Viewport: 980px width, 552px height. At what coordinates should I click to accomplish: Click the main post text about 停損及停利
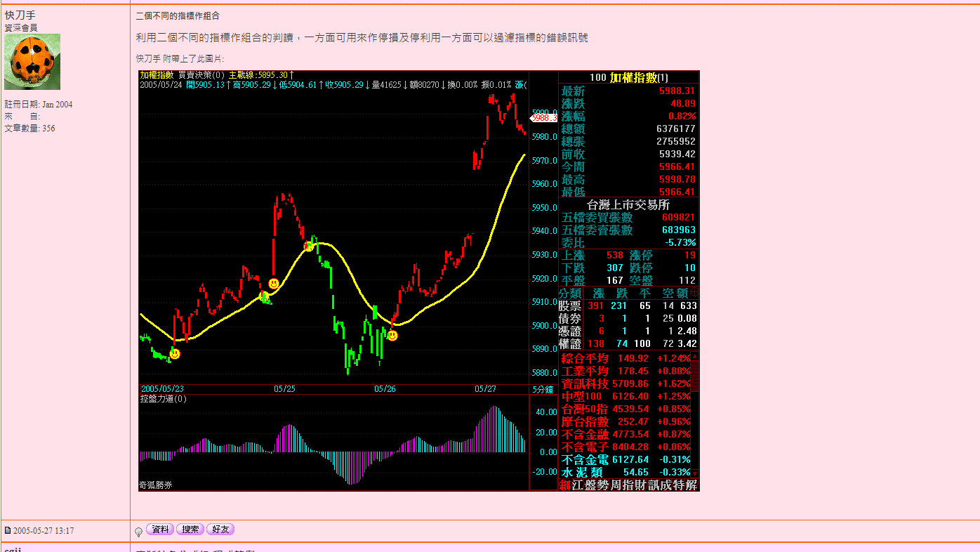(362, 38)
